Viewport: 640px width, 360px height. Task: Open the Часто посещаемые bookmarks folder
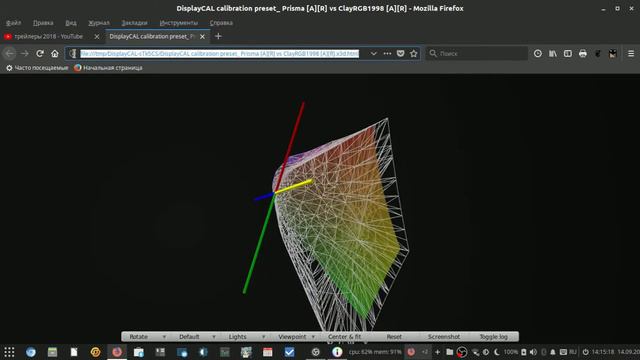[37, 68]
